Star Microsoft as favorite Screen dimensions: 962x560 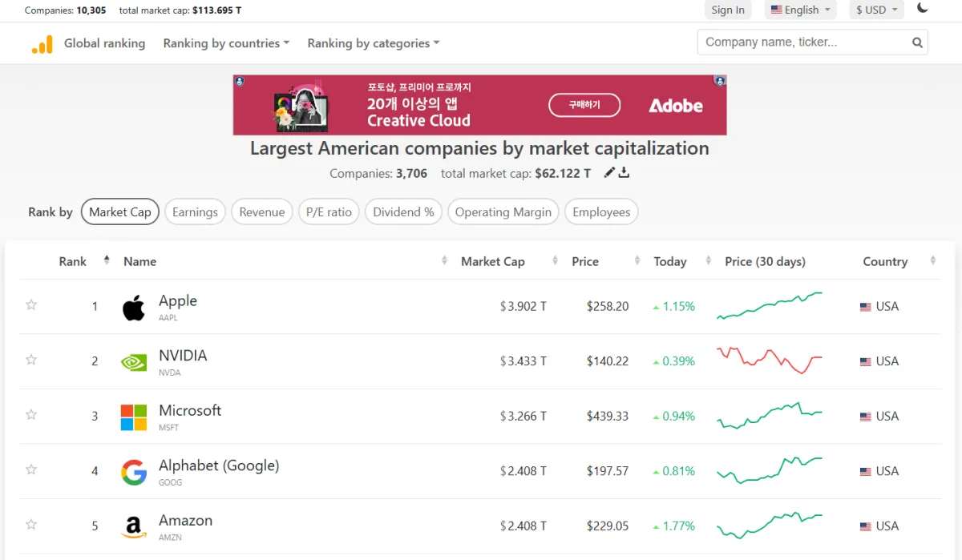(x=31, y=414)
